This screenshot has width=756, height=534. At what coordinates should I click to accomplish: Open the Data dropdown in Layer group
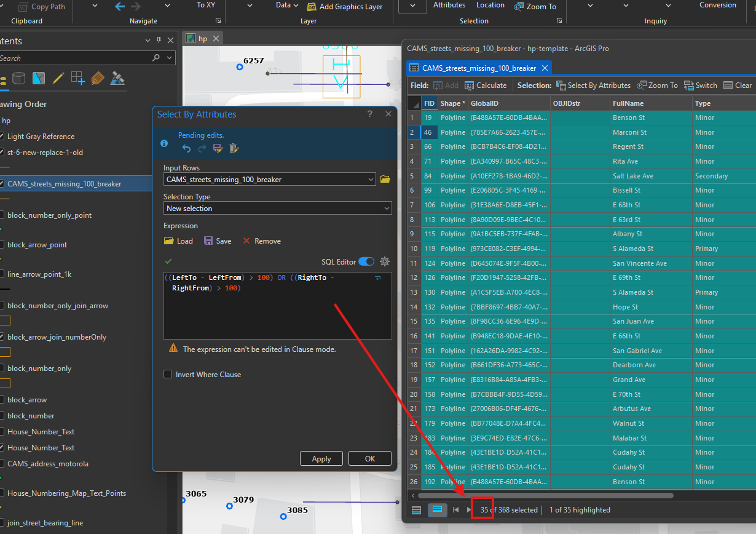287,5
